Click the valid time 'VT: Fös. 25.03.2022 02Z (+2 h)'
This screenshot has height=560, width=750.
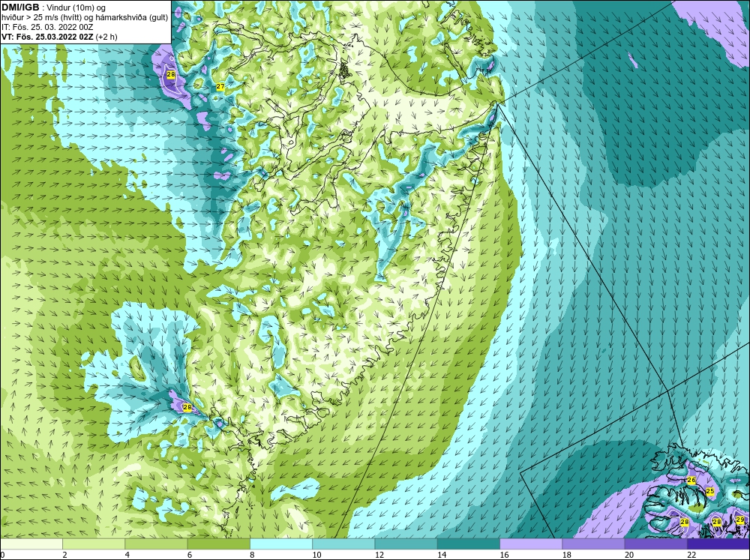click(59, 37)
